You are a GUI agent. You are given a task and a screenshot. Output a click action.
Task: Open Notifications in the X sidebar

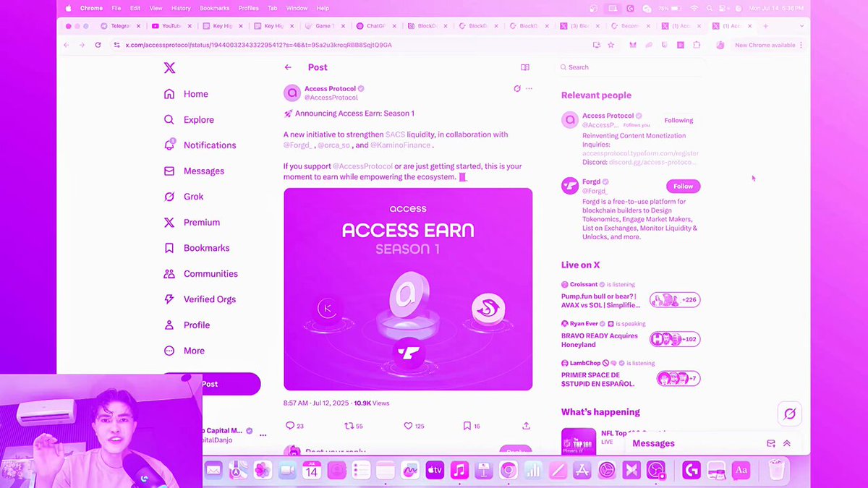pyautogui.click(x=200, y=145)
